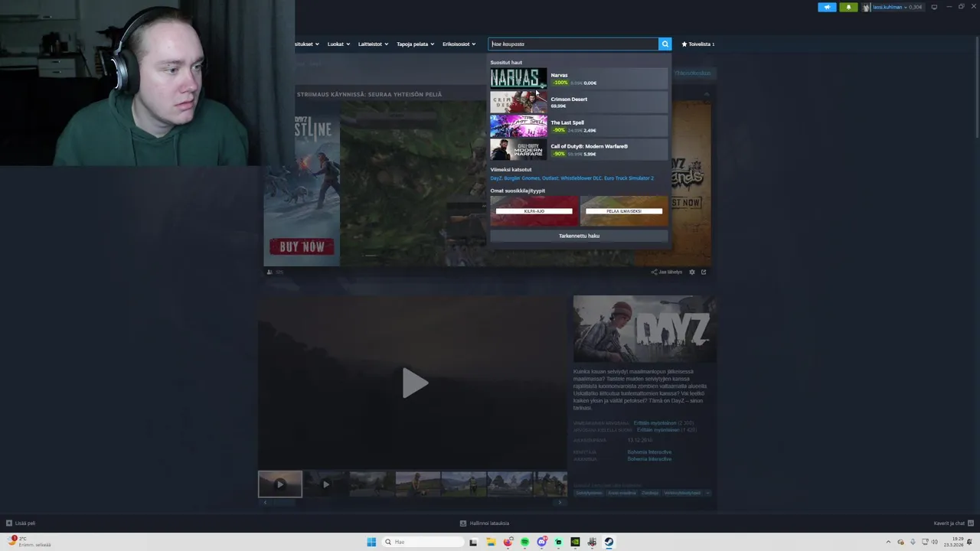This screenshot has width=980, height=551.
Task: Click the Tarkennettu haku button
Action: 579,236
